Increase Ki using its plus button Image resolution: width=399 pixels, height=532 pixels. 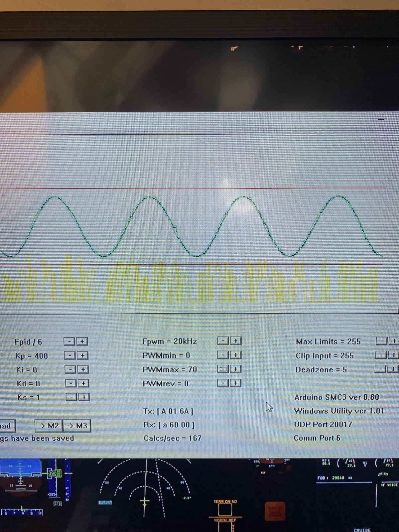tap(83, 369)
